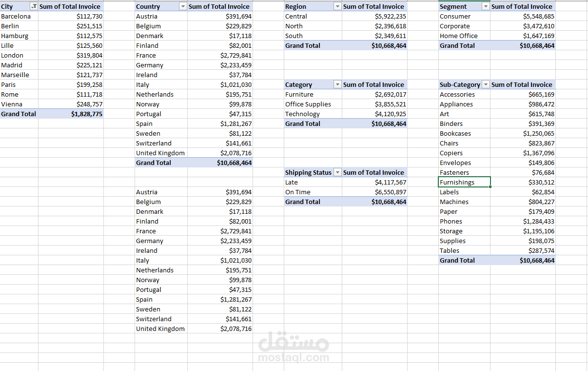Click the highlighted Furnishings cell
Image resolution: width=588 pixels, height=371 pixels.
point(464,182)
